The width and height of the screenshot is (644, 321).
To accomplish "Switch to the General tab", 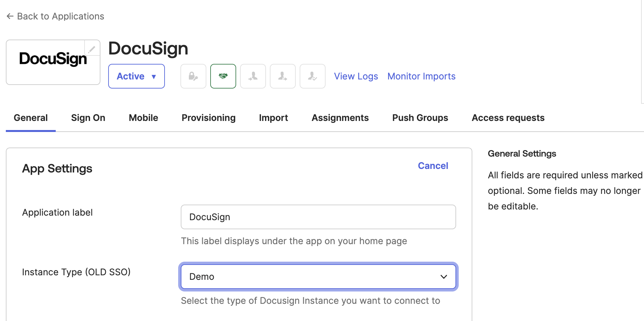I will click(31, 118).
